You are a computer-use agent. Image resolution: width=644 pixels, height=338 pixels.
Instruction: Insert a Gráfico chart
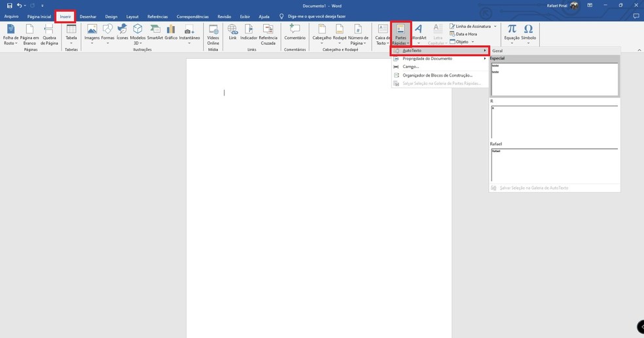pos(171,32)
